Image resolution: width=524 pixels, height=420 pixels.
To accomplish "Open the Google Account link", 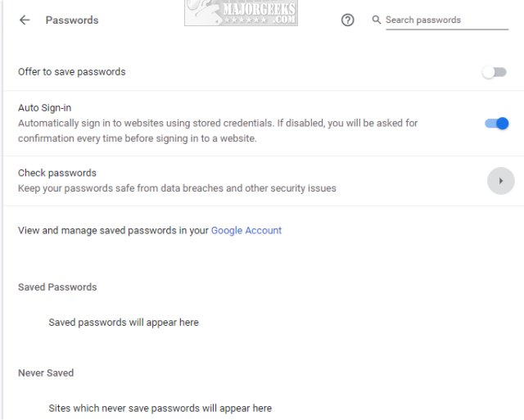I will 246,231.
